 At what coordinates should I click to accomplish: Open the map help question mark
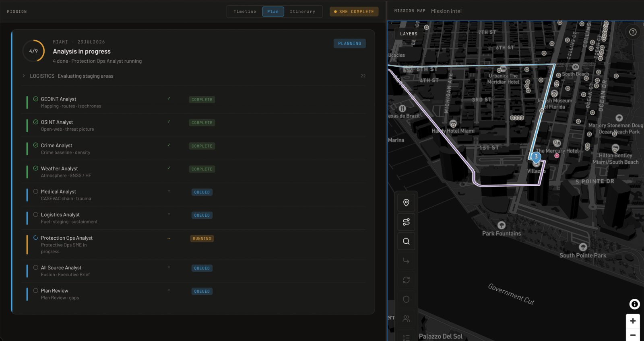click(x=633, y=32)
